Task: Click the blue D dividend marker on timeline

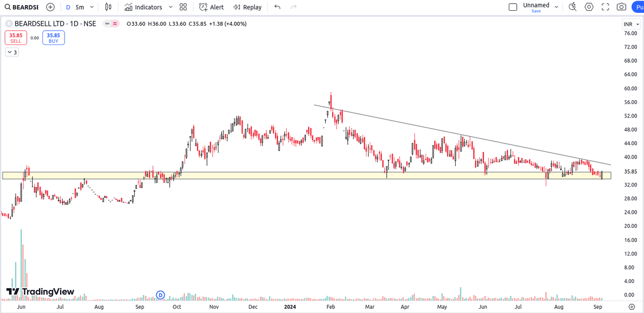Action: (x=160, y=294)
